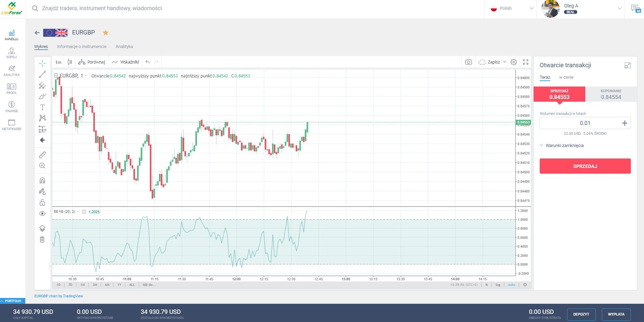Image resolution: width=644 pixels, height=322 pixels.
Task: Click the trash icon to remove drawings
Action: pos(42,239)
